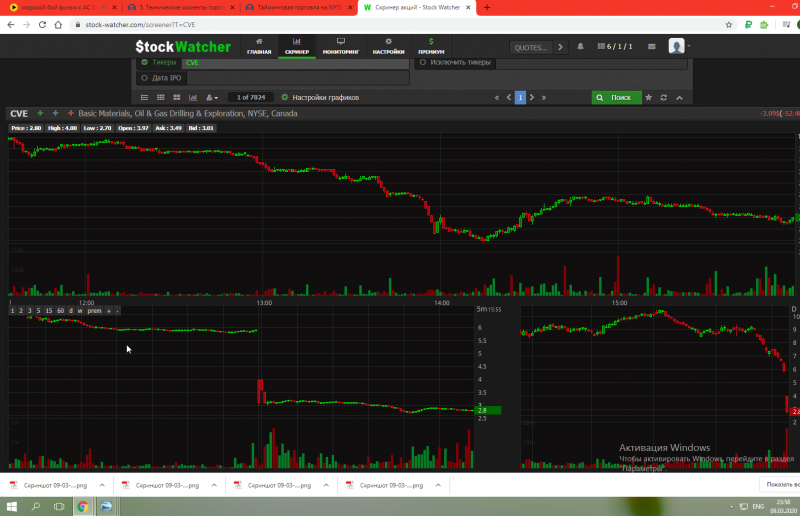Open the Настройки tab
Viewport: 800px width, 516px height.
pos(388,46)
